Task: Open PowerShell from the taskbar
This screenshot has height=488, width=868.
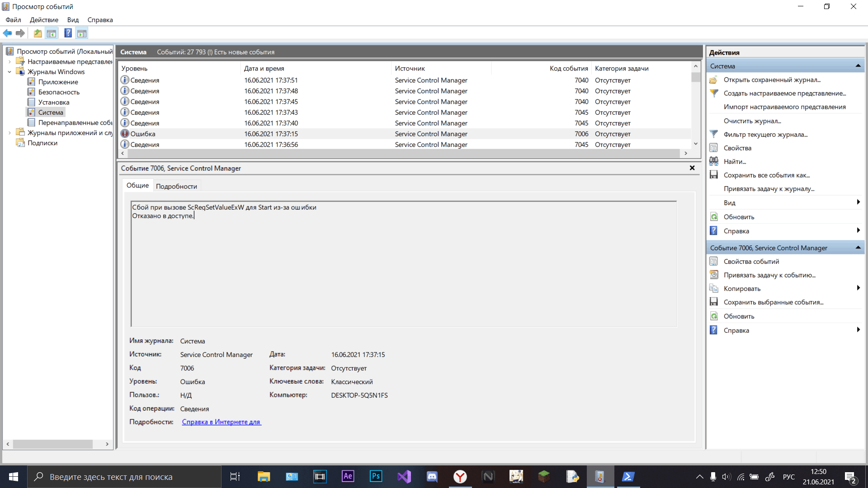Action: point(628,477)
